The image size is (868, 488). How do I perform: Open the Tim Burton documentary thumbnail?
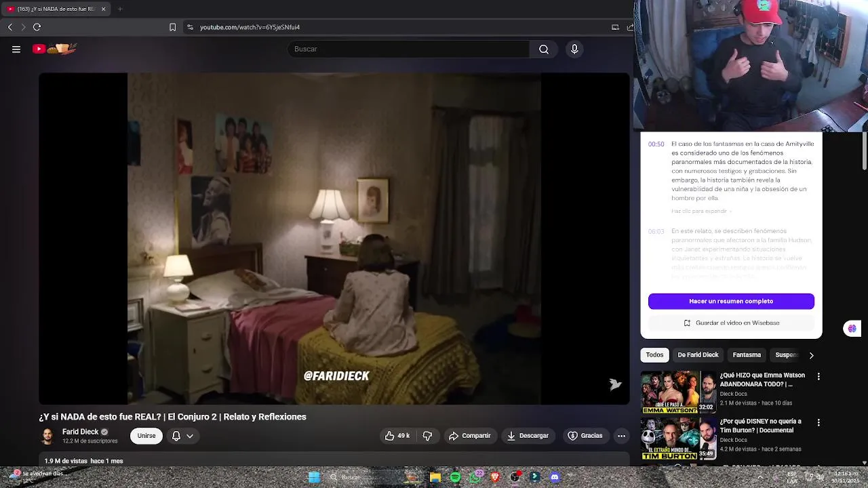pos(678,438)
